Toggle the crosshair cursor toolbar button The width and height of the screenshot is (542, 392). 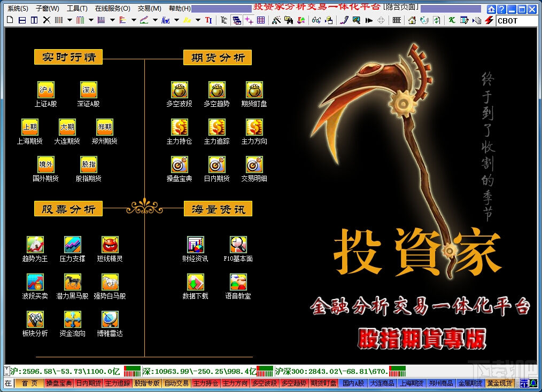(249, 20)
